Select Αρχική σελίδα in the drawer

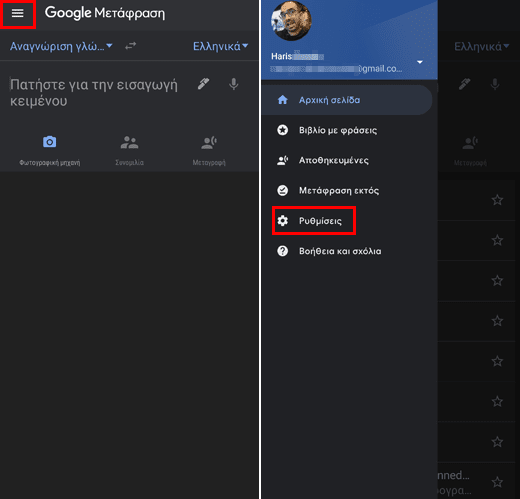click(347, 100)
